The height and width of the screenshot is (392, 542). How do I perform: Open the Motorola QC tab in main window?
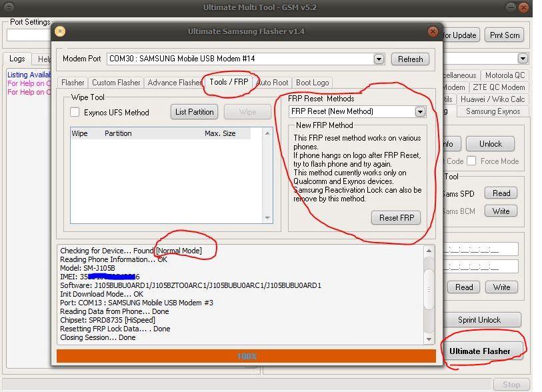[x=505, y=75]
